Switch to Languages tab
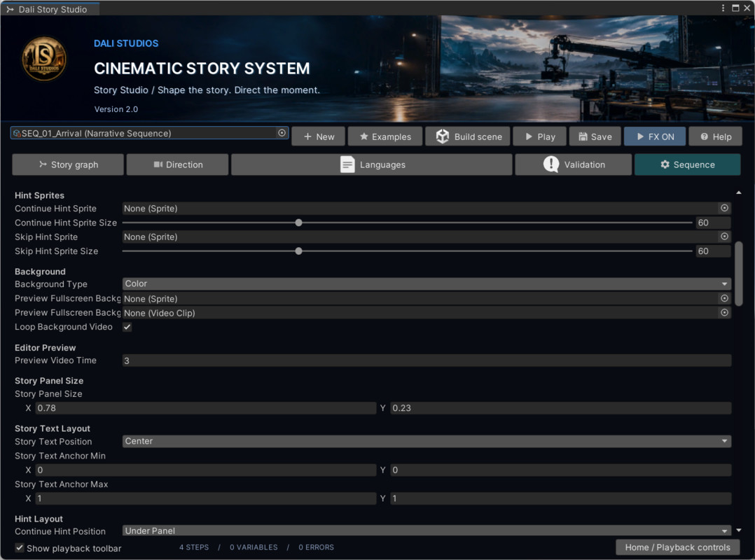755x560 pixels. [x=372, y=164]
